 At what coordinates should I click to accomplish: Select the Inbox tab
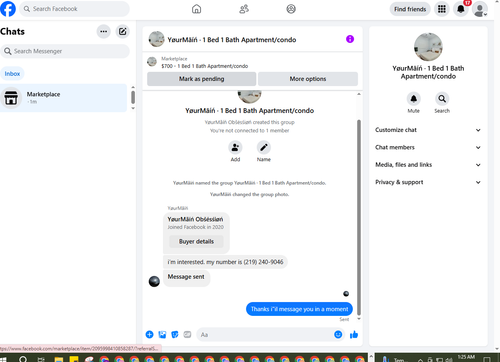pos(12,74)
